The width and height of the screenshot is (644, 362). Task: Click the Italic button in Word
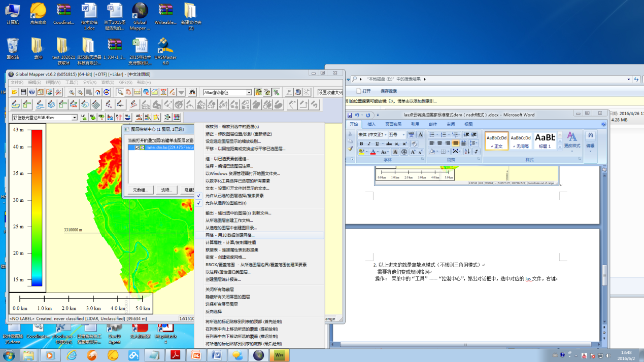pos(369,144)
